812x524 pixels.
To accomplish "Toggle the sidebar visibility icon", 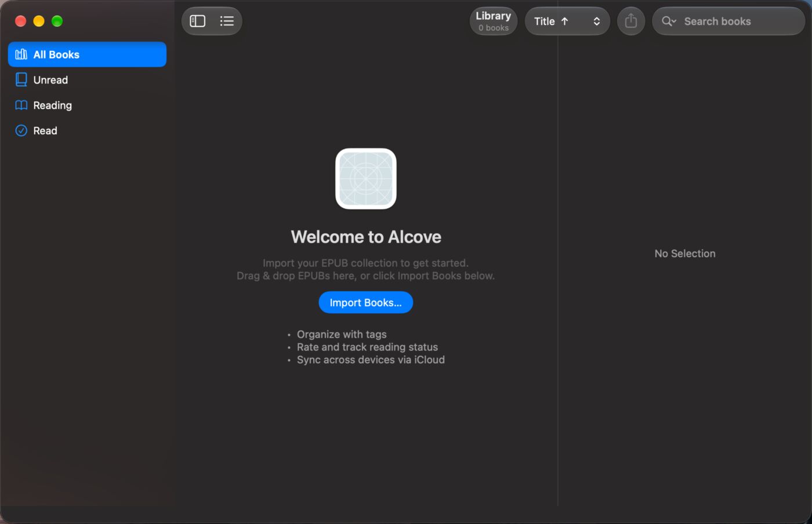I will click(198, 21).
